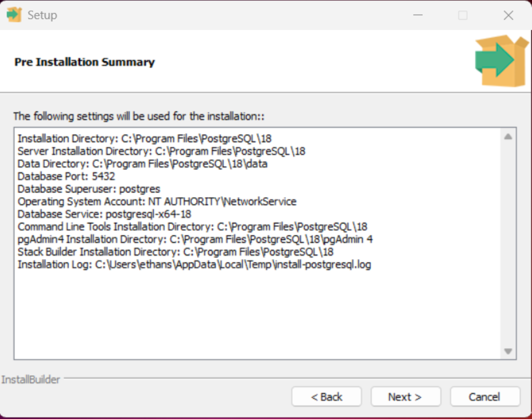Click the 'Server Installation Directory' line
This screenshot has width=532, height=419.
(x=161, y=151)
